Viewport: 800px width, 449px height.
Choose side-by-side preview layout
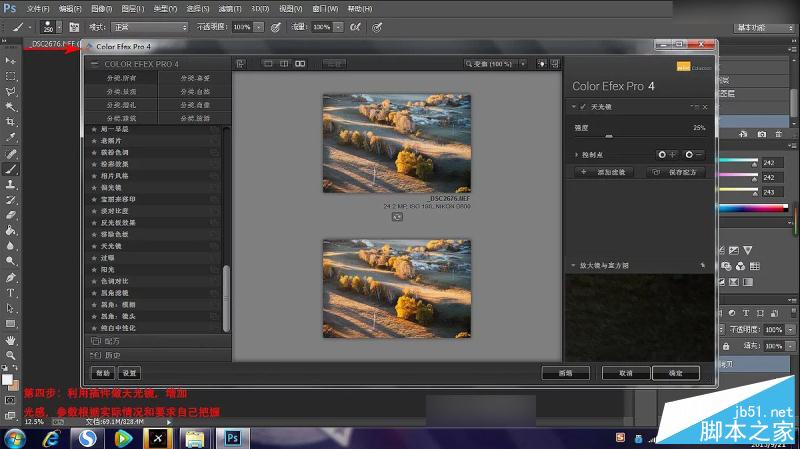tap(300, 63)
